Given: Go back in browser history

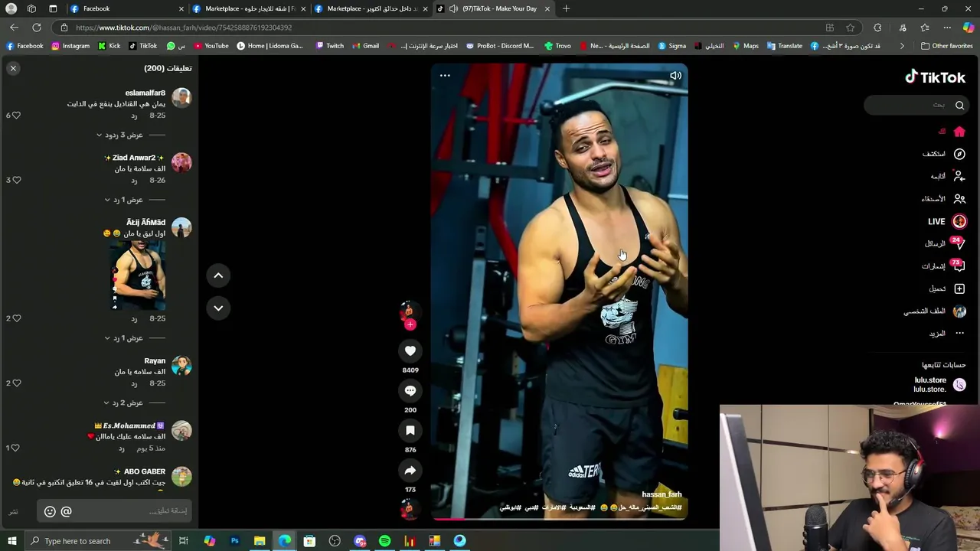Looking at the screenshot, I should click(14, 28).
